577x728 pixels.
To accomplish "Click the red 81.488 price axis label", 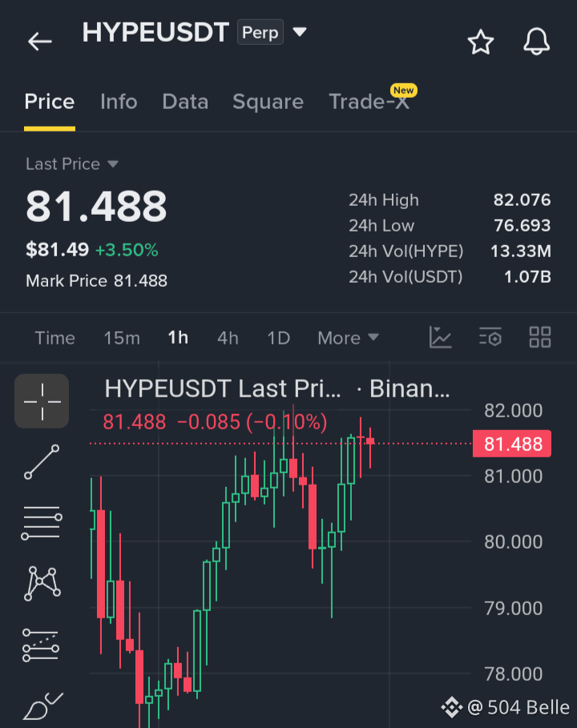I will 512,444.
